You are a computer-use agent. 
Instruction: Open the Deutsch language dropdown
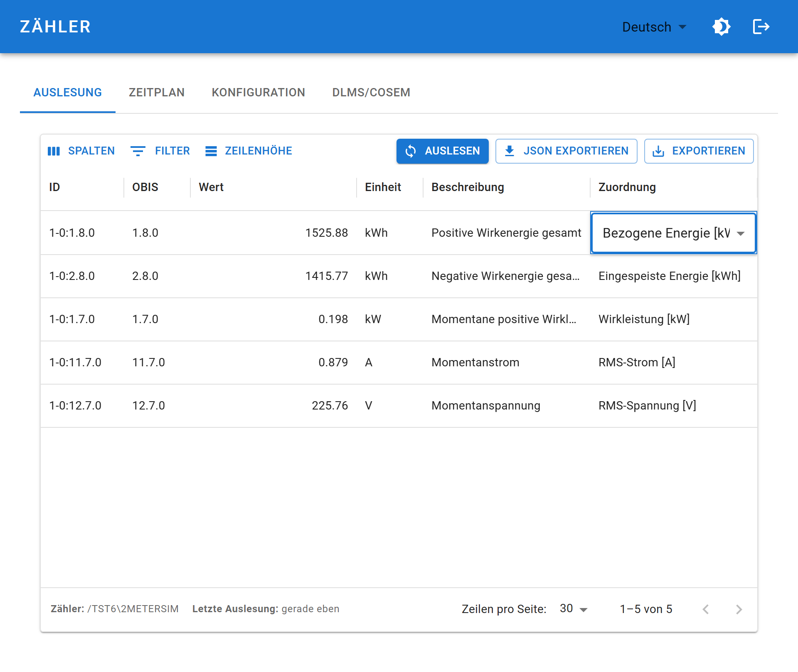(x=654, y=27)
